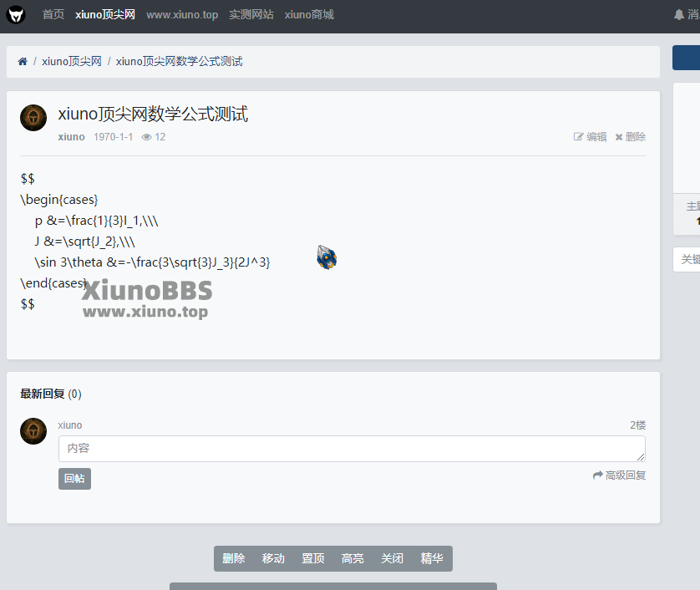Click the reply box user avatar

[33, 431]
